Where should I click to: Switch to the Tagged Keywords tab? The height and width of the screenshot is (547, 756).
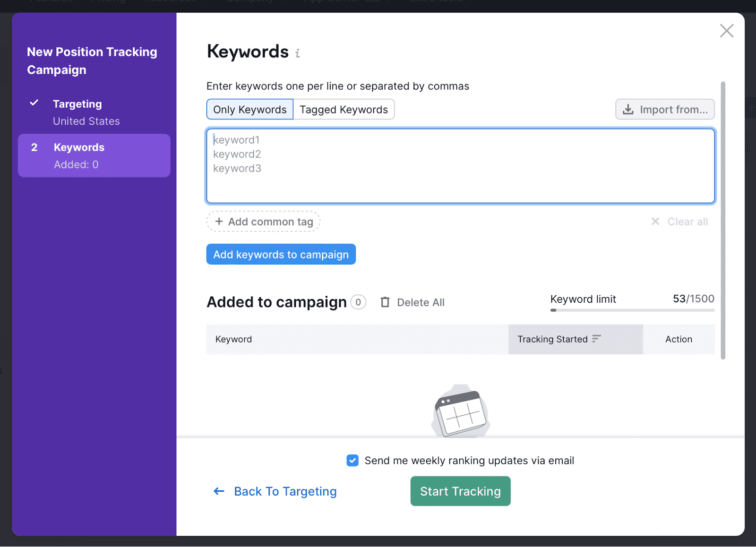pyautogui.click(x=344, y=109)
